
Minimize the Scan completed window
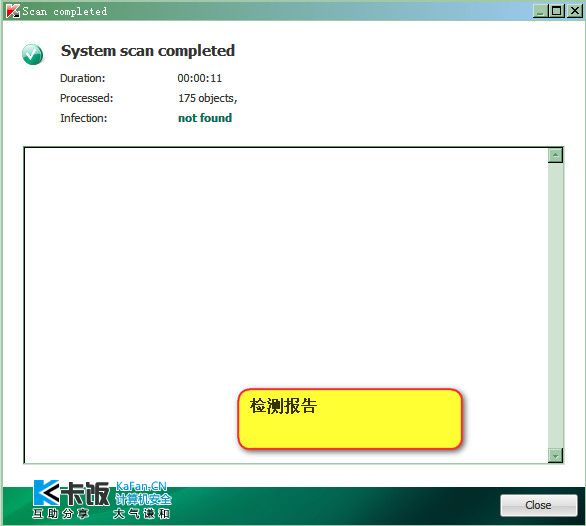point(540,11)
